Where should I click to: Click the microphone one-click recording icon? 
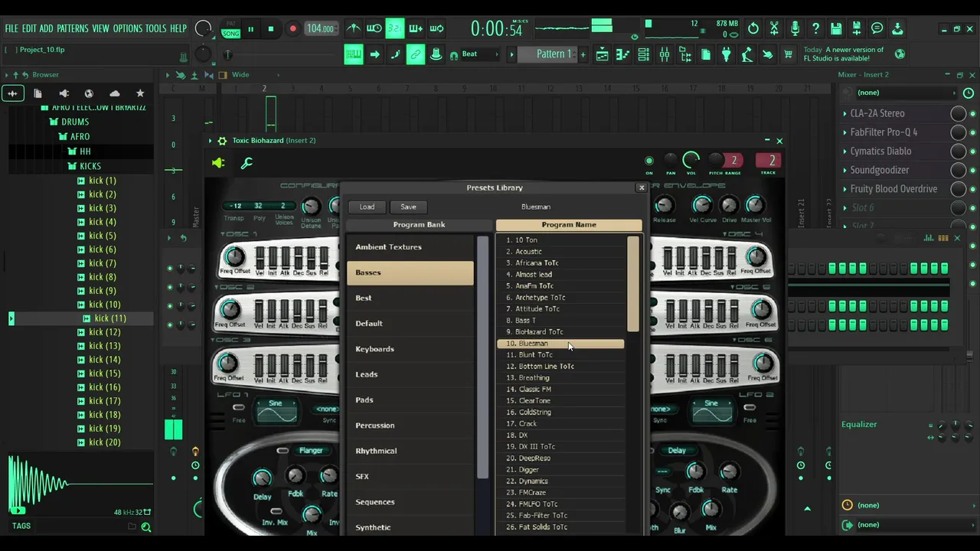(x=795, y=29)
